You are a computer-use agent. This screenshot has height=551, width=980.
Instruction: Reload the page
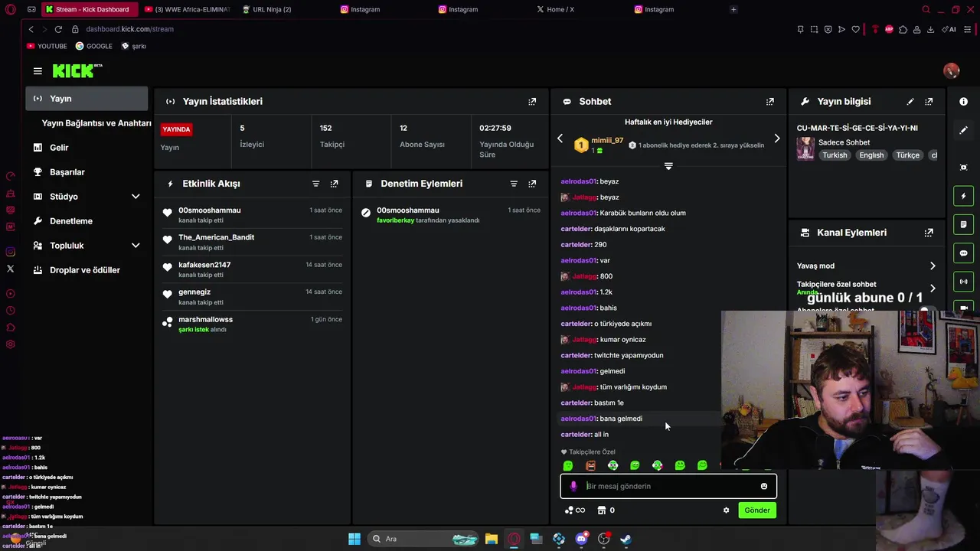[x=57, y=29]
